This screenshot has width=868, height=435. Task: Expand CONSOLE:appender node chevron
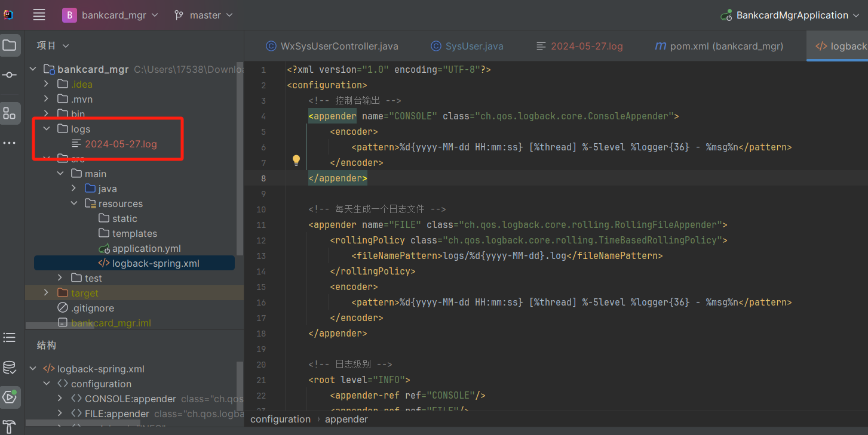tap(60, 399)
